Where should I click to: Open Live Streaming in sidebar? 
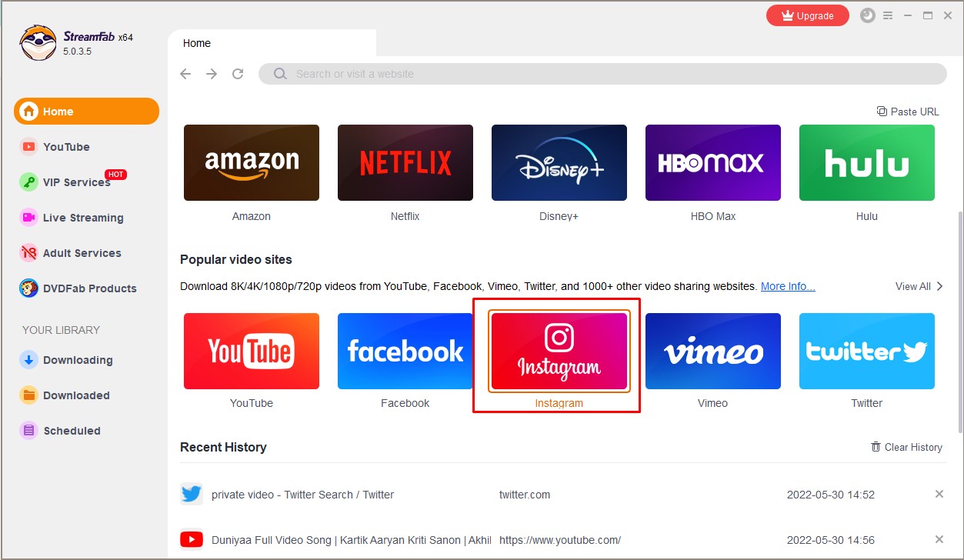point(72,218)
